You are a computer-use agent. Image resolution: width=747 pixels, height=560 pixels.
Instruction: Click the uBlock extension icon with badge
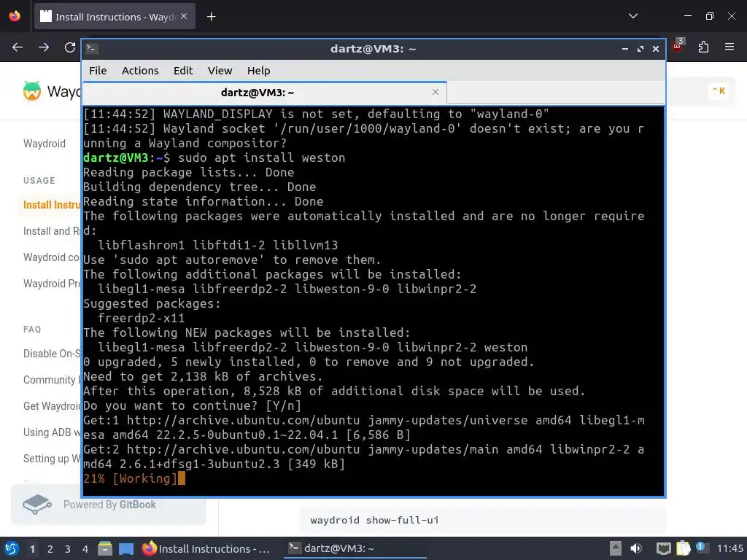(x=678, y=46)
